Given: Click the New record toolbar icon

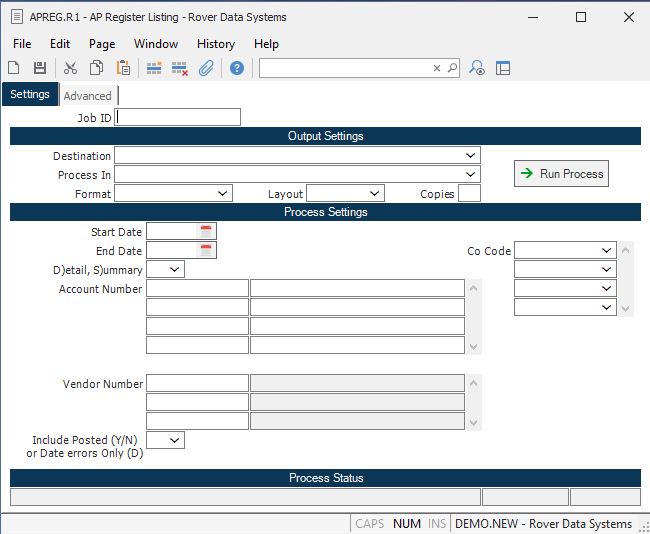Looking at the screenshot, I should pos(14,68).
